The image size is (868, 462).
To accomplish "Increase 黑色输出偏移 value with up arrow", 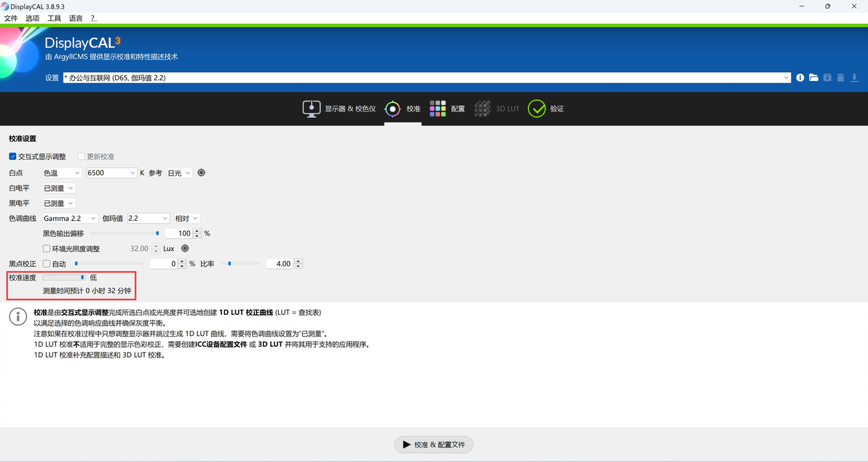I will click(197, 231).
